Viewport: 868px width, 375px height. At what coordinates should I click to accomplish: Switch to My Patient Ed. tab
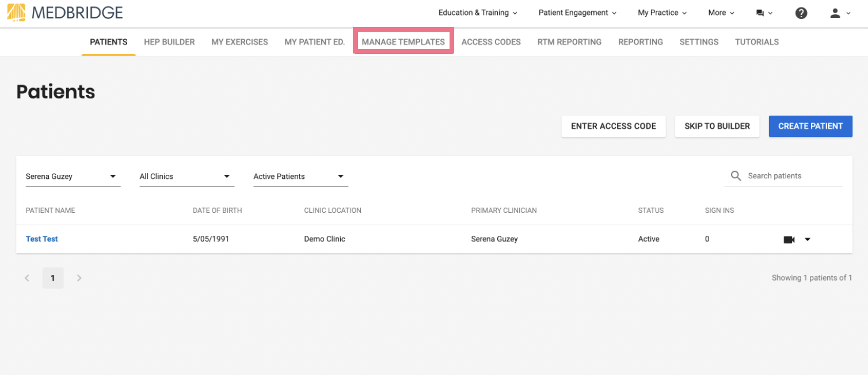coord(315,42)
